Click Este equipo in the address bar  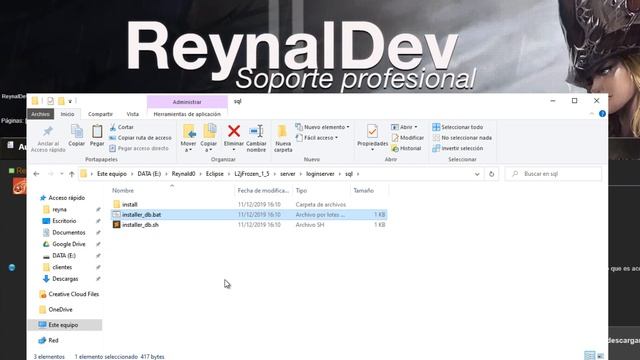coord(112,174)
